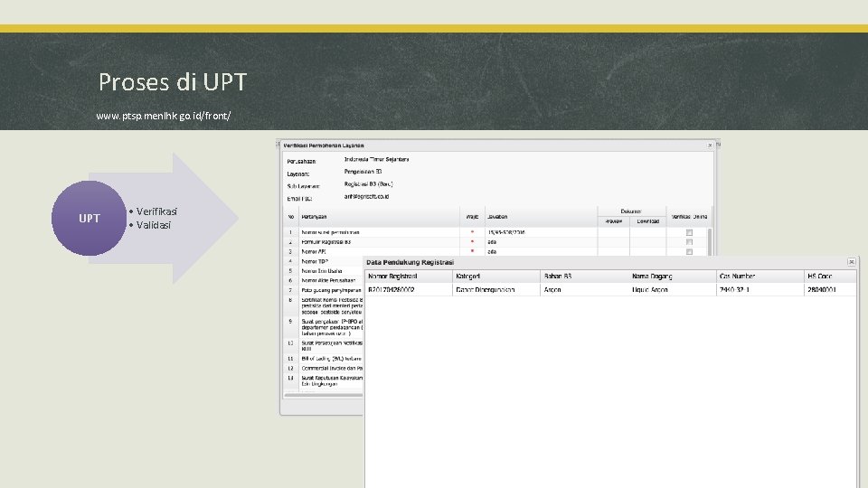
Task: Tick the verification checkbox for question row 1
Action: pyautogui.click(x=689, y=232)
